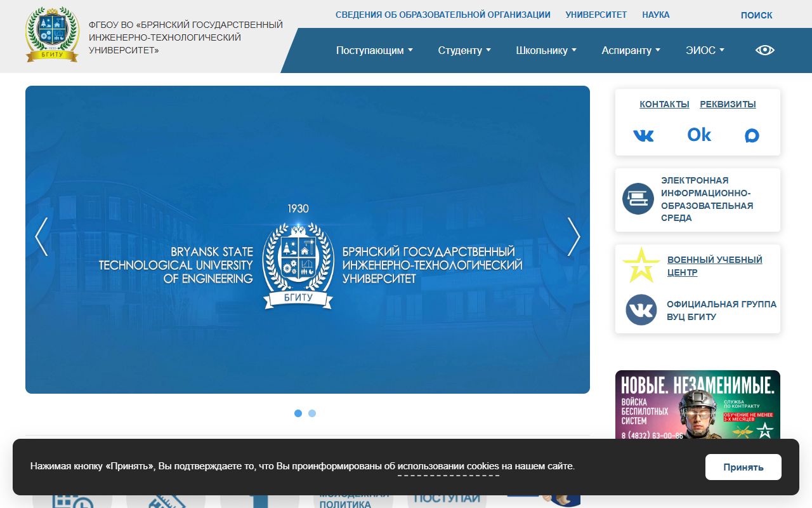Image resolution: width=812 pixels, height=508 pixels.
Task: Go to the previous slide arrow
Action: tap(41, 237)
